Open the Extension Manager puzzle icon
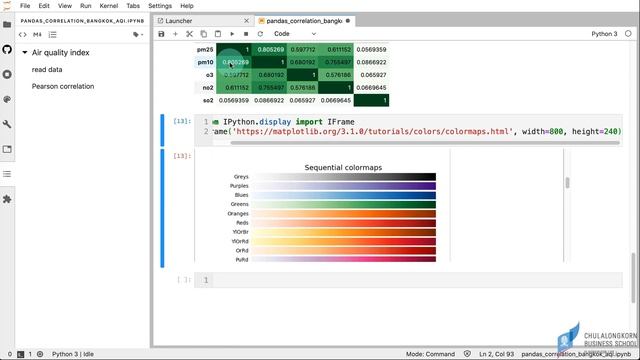 (7, 199)
